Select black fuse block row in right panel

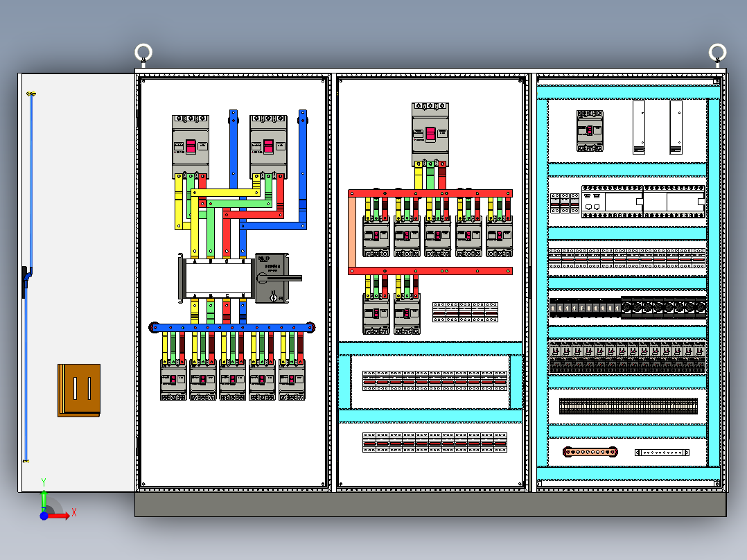point(586,308)
